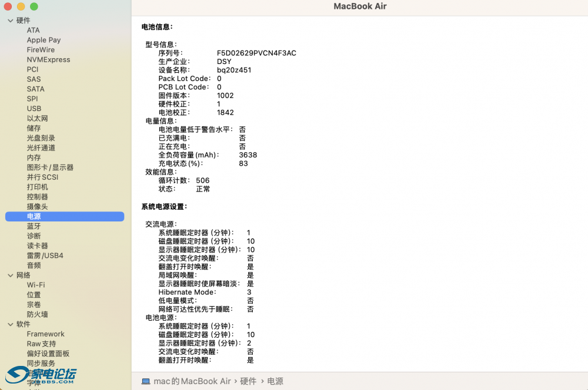The width and height of the screenshot is (588, 390).
Task: Select 并行 SCSI in the sidebar
Action: pos(42,177)
